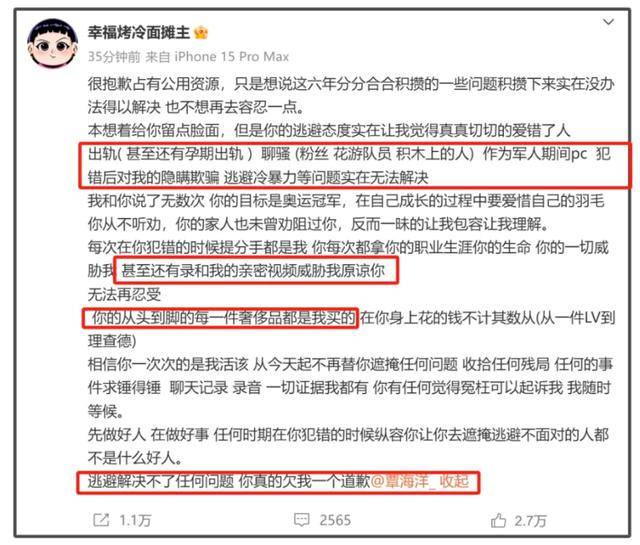Open the 幸福烤冷面摊主 profile name
The width and height of the screenshot is (640, 545).
coord(139,32)
